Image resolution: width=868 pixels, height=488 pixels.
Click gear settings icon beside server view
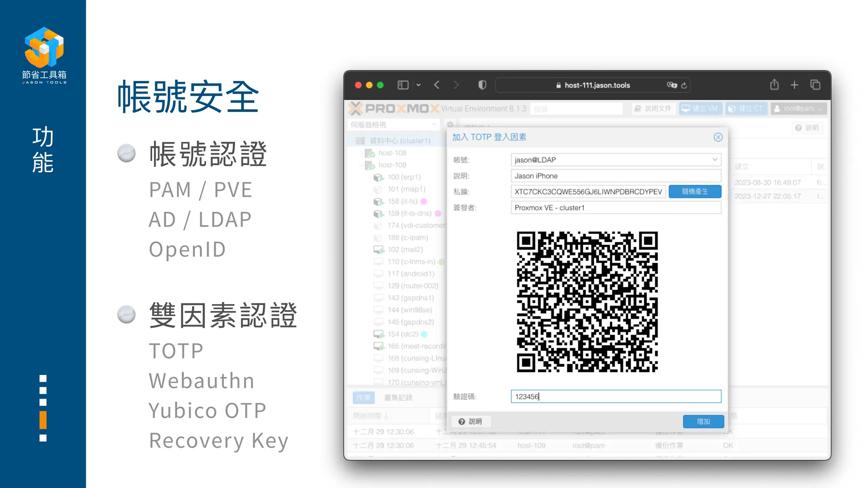450,125
